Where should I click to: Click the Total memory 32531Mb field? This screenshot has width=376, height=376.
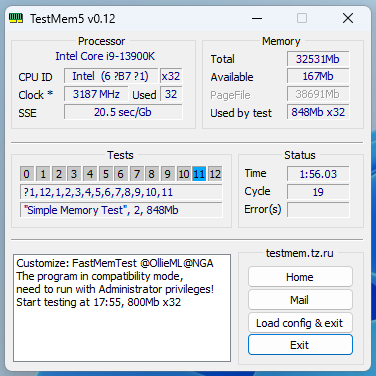318,59
